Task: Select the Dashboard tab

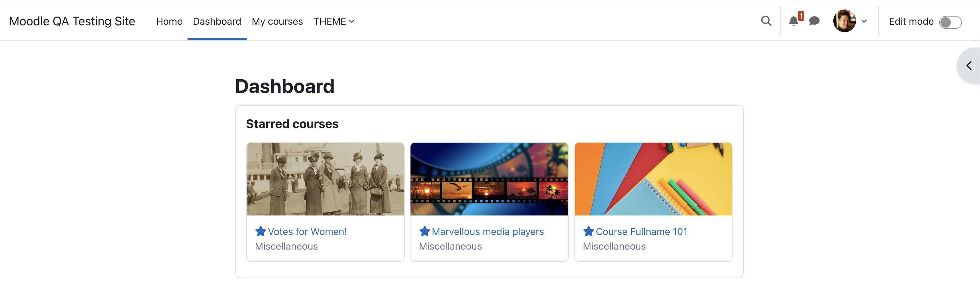Action: (x=217, y=21)
